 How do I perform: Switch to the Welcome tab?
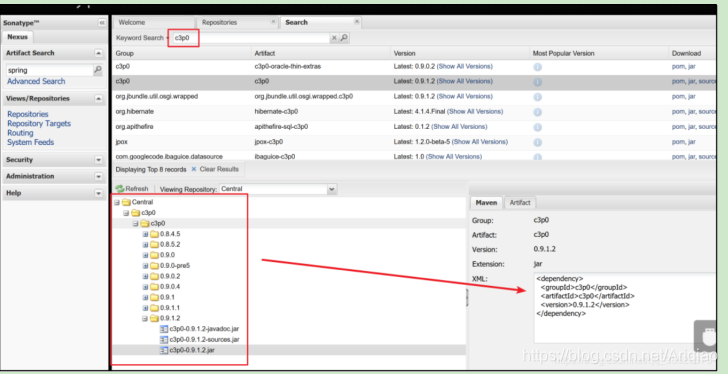point(154,22)
